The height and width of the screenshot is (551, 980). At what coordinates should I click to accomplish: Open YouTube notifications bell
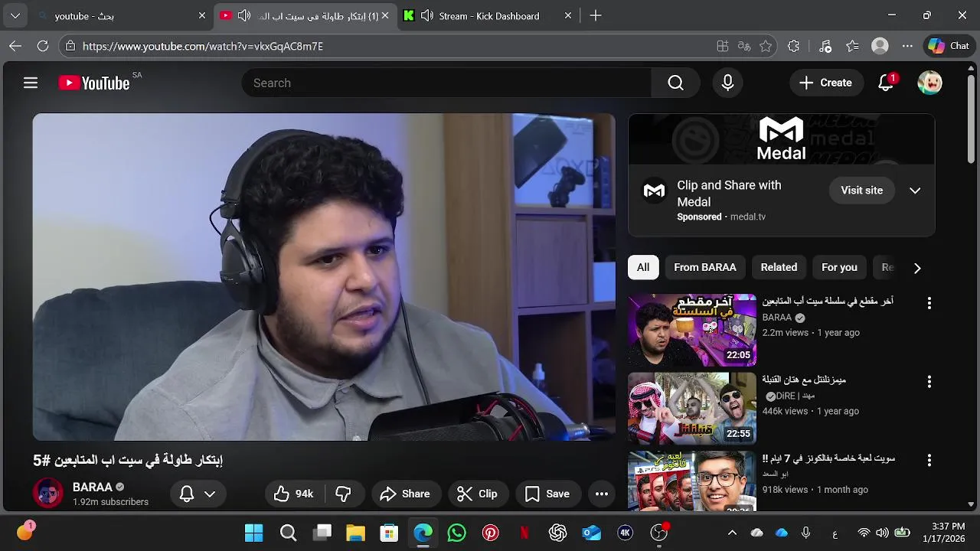[x=886, y=83]
